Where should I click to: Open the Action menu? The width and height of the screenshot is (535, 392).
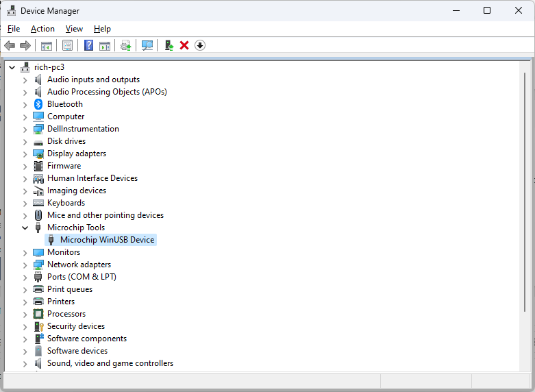(x=42, y=29)
